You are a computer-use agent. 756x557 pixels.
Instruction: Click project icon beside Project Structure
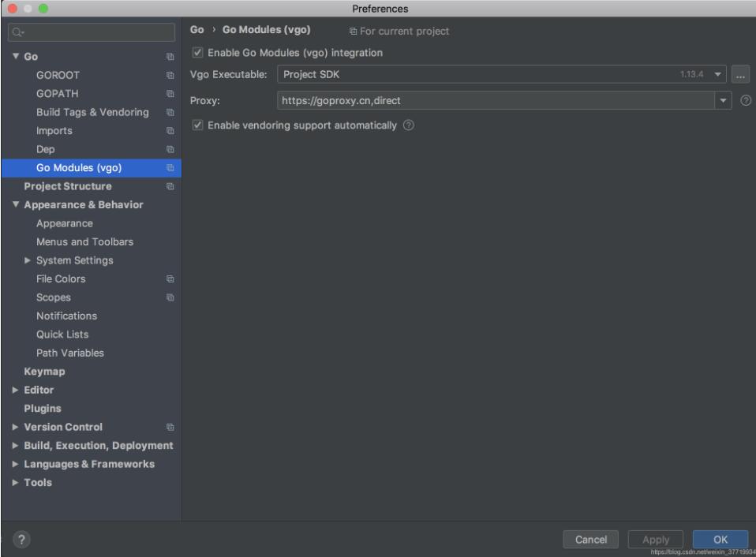click(170, 186)
